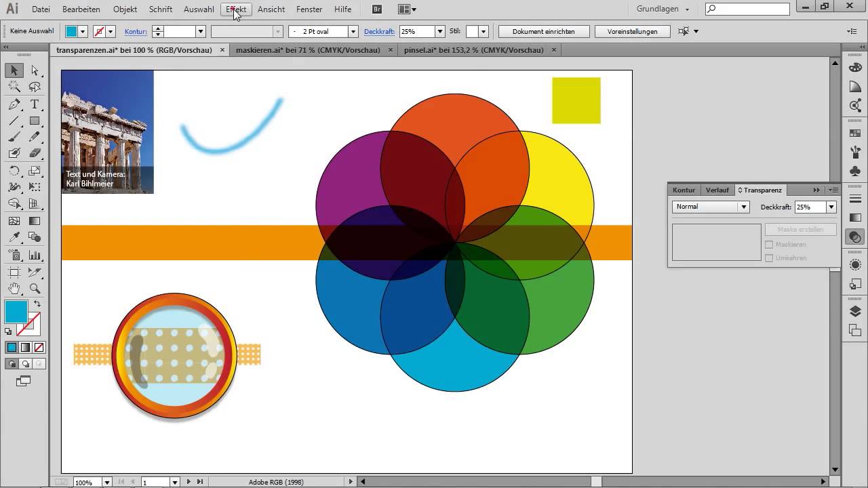Select the Scale tool
This screenshot has height=488, width=868.
35,171
